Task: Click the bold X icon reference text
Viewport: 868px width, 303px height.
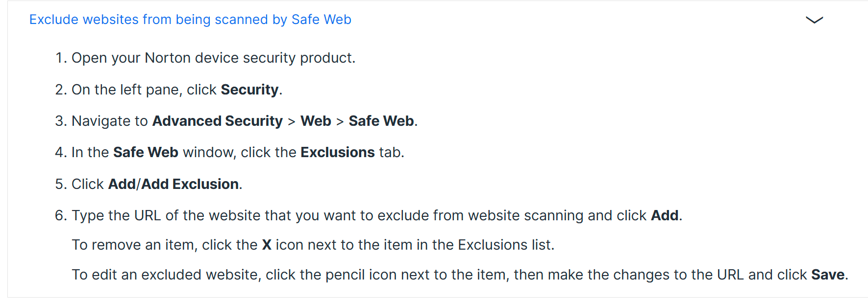Action: click(x=267, y=245)
